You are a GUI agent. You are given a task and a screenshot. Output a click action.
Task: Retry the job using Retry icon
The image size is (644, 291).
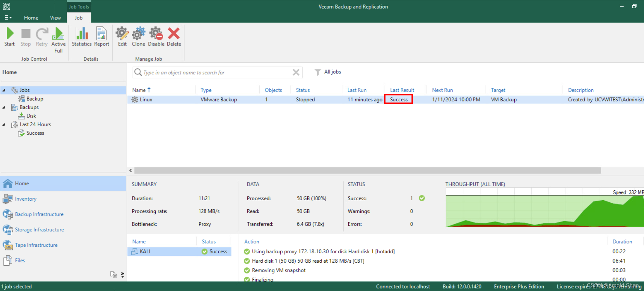[x=42, y=37]
